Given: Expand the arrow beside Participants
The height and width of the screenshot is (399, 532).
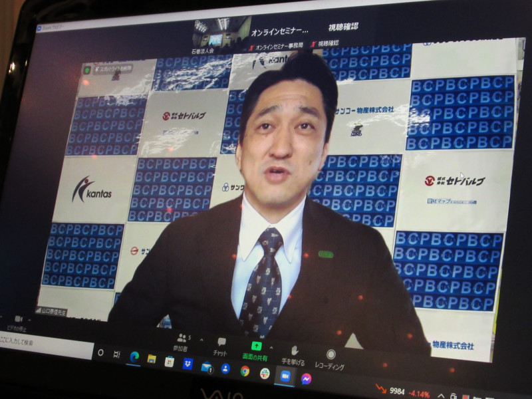Looking at the screenshot, I should click(201, 339).
